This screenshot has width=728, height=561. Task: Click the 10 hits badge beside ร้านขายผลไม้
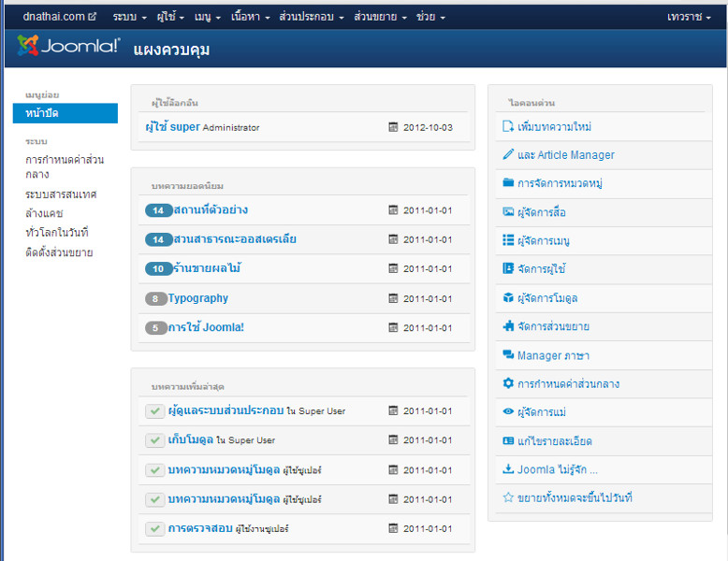158,268
